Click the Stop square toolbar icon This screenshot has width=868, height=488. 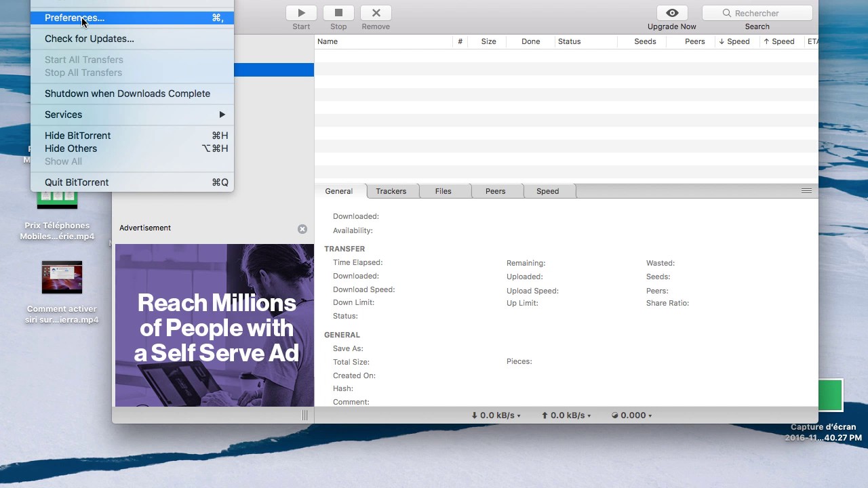[338, 13]
